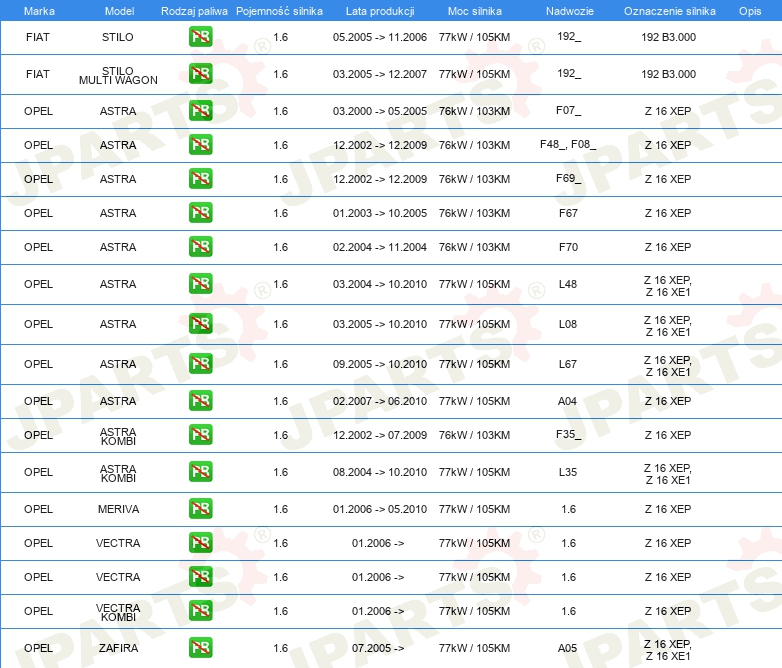Click the Marka column header
This screenshot has width=782, height=668.
pos(39,11)
